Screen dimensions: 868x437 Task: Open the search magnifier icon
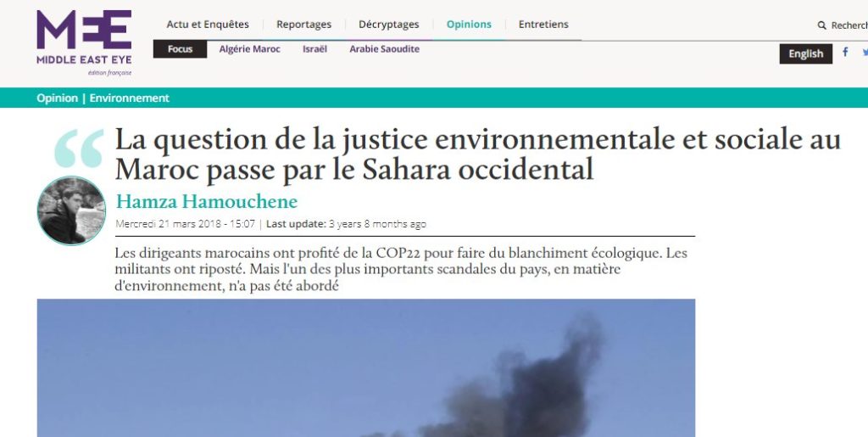click(821, 25)
